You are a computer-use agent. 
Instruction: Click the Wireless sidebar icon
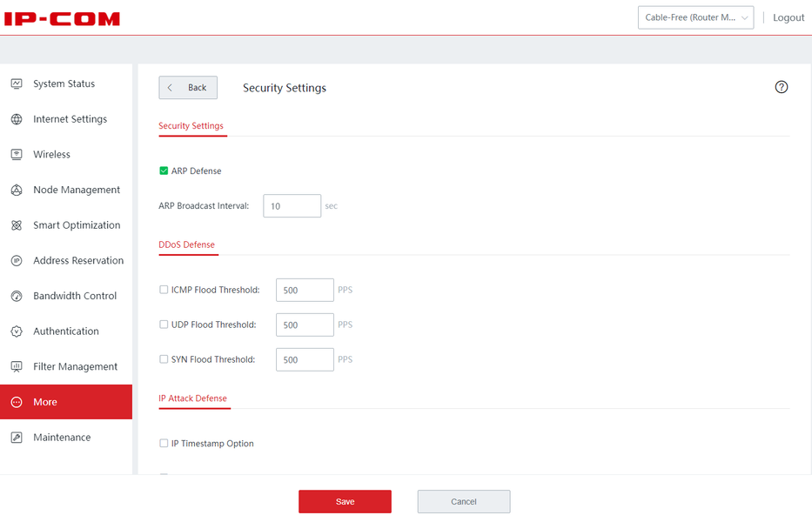16,155
